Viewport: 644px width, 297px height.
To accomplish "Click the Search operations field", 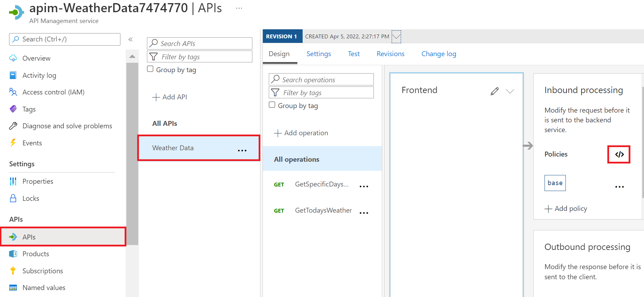I will [x=321, y=79].
